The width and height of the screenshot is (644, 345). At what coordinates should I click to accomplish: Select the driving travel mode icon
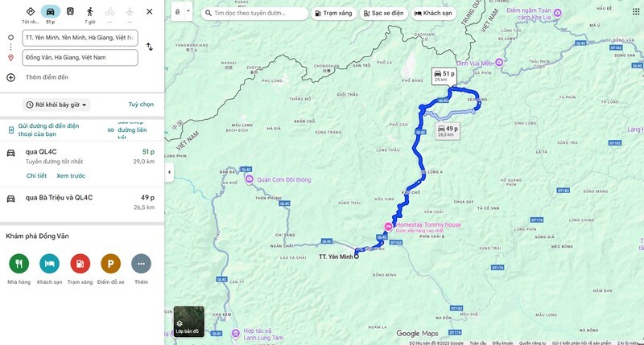point(50,11)
